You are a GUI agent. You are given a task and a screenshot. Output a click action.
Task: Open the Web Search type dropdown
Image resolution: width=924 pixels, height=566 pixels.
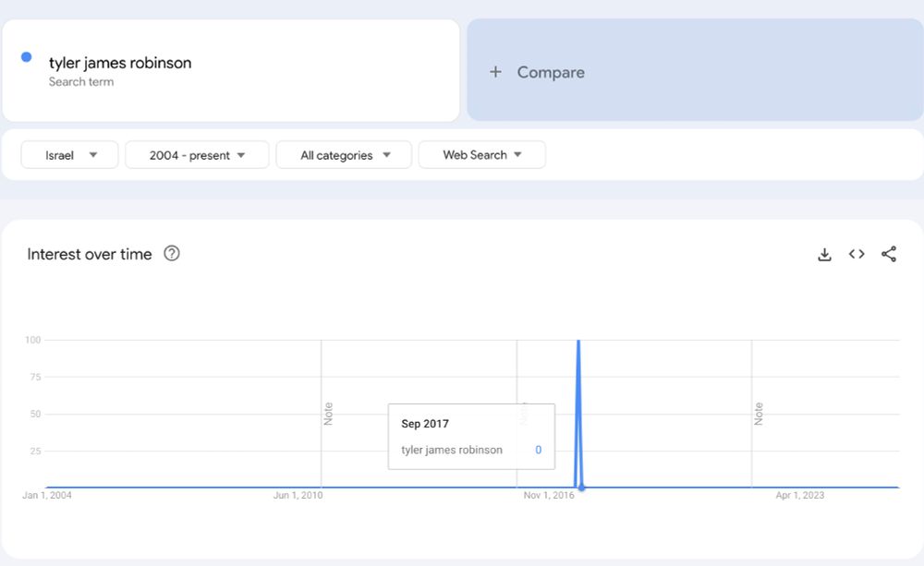(x=481, y=154)
